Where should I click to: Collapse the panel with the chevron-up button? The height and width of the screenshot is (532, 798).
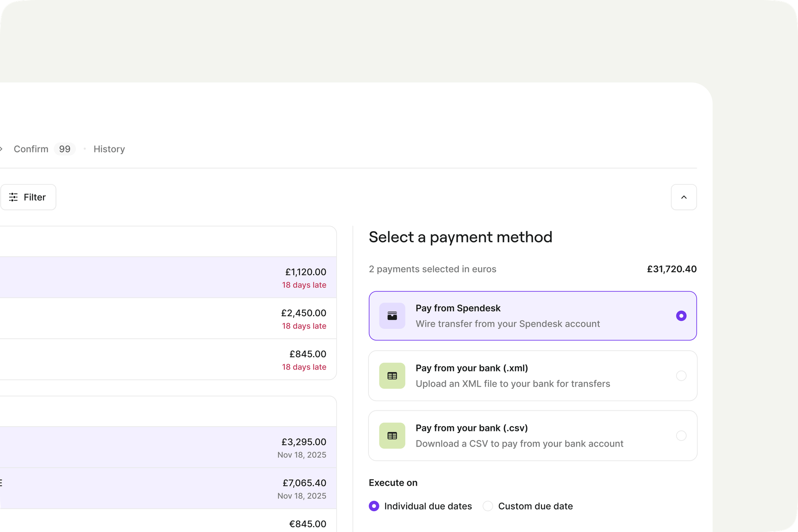click(x=683, y=197)
